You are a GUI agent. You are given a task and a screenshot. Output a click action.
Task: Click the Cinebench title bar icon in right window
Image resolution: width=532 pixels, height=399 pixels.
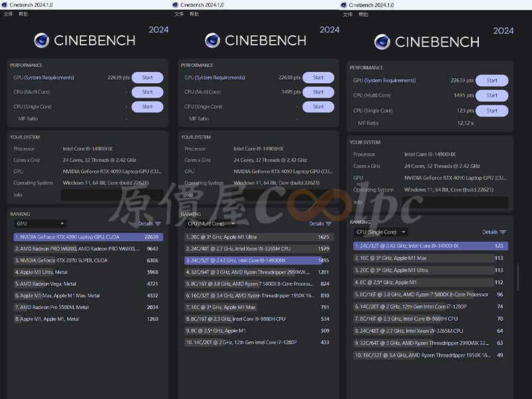(344, 5)
